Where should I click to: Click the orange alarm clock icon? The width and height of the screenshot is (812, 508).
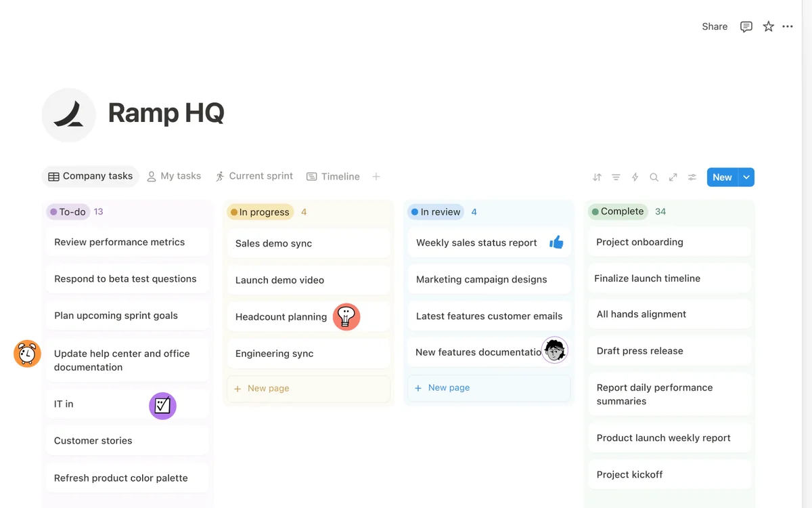coord(27,353)
